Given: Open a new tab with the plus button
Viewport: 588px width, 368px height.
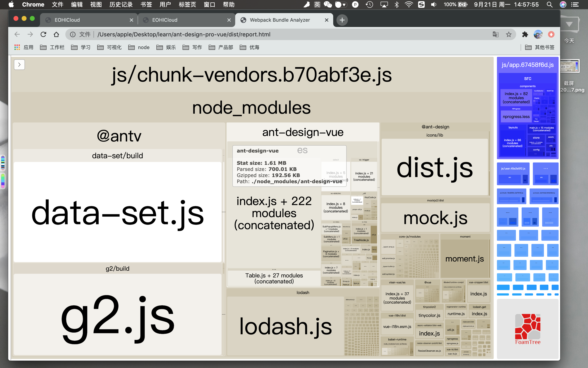Looking at the screenshot, I should coord(342,20).
